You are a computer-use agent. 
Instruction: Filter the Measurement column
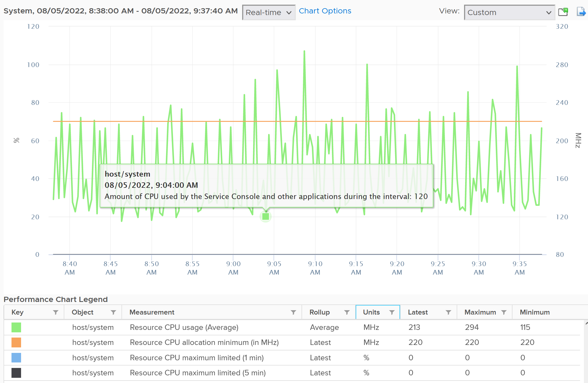(293, 312)
